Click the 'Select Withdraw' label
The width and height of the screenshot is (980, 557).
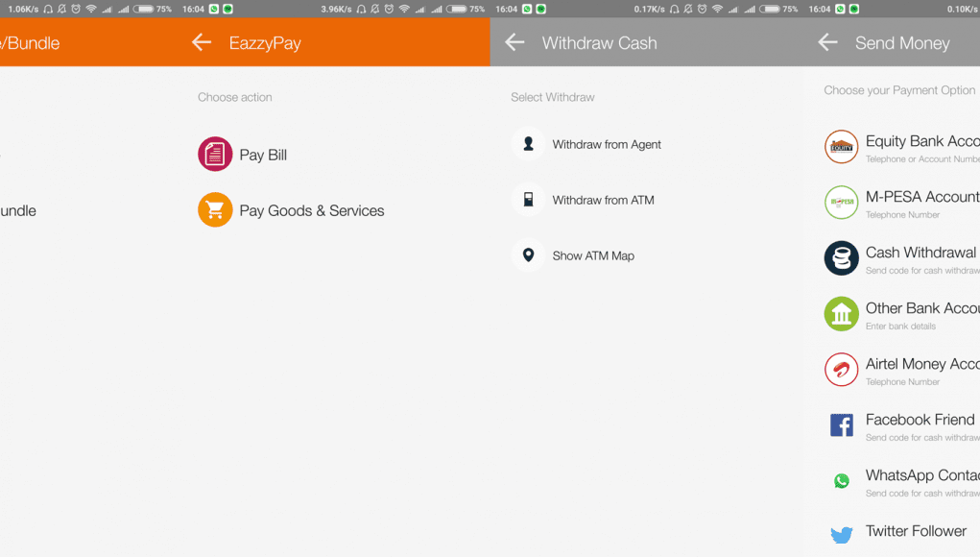click(553, 97)
